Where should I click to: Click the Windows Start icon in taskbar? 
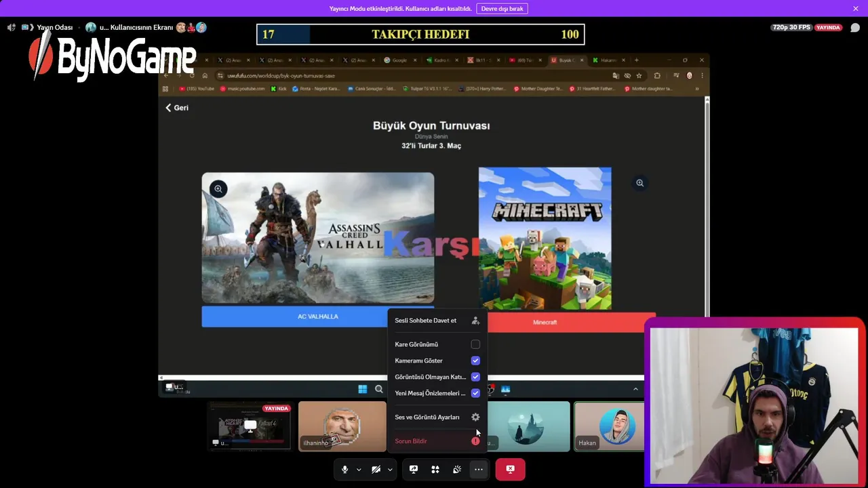(363, 389)
